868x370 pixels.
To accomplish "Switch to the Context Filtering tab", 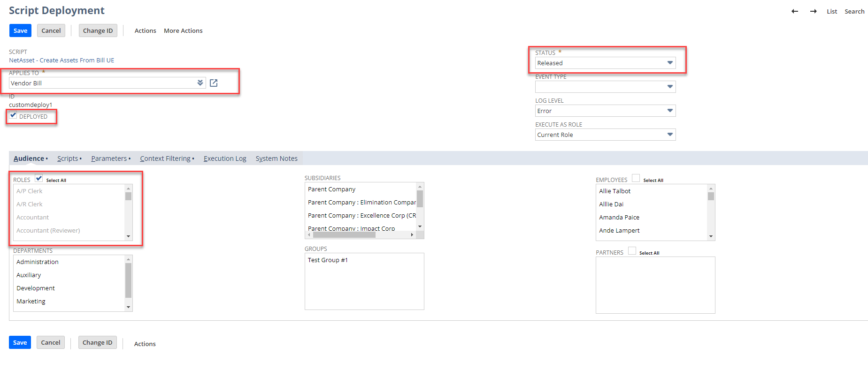I will point(165,159).
